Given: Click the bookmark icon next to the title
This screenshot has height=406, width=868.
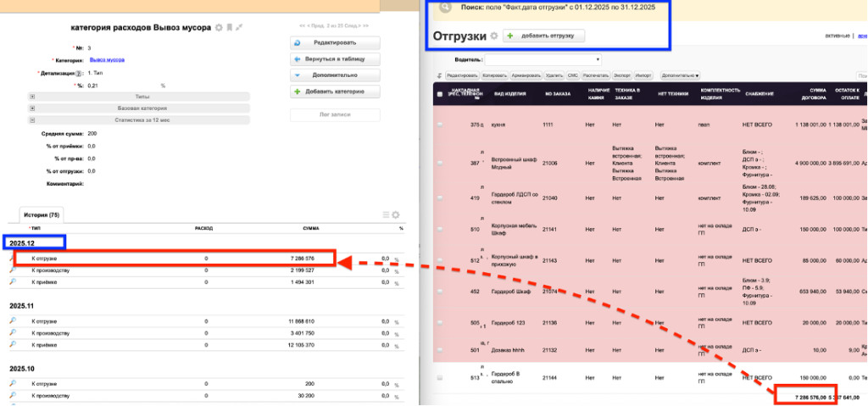Looking at the screenshot, I should coord(229,28).
